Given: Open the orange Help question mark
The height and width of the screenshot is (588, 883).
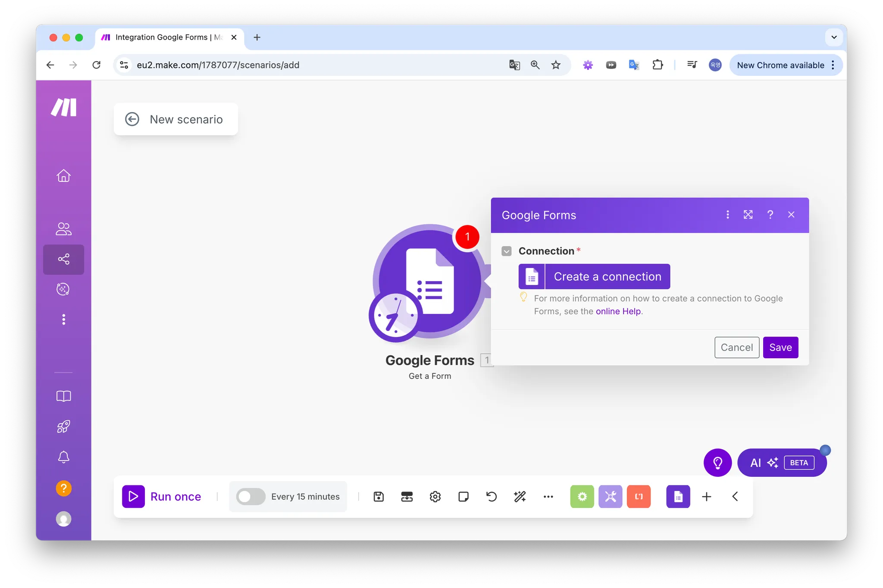Looking at the screenshot, I should pos(64,488).
